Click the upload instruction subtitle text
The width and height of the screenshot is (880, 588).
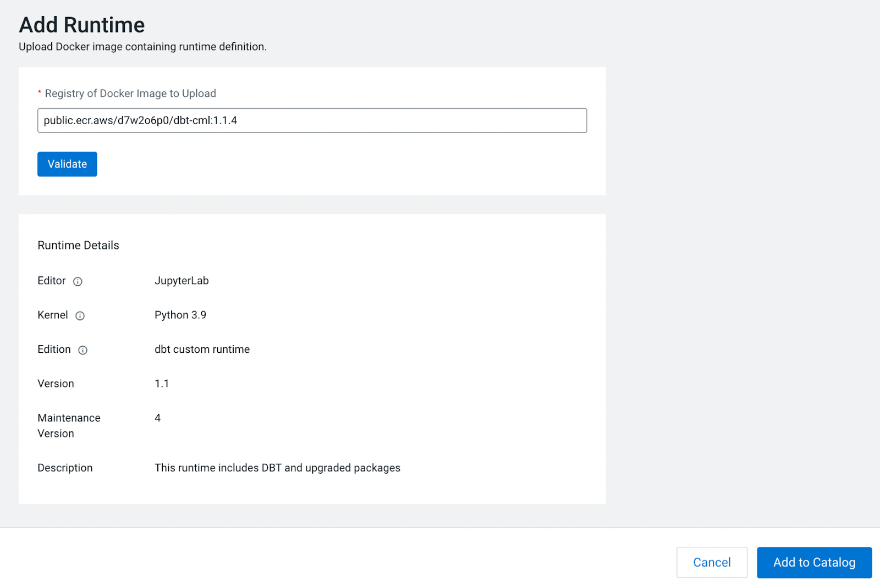pyautogui.click(x=142, y=47)
